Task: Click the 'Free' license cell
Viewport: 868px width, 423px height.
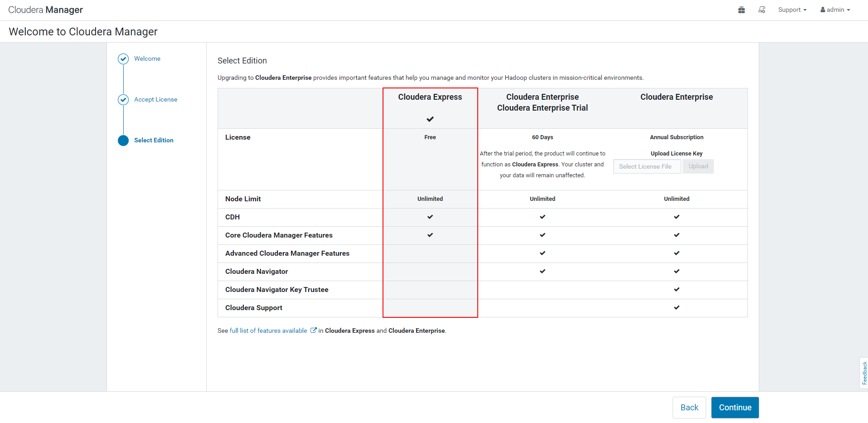Action: (x=430, y=137)
